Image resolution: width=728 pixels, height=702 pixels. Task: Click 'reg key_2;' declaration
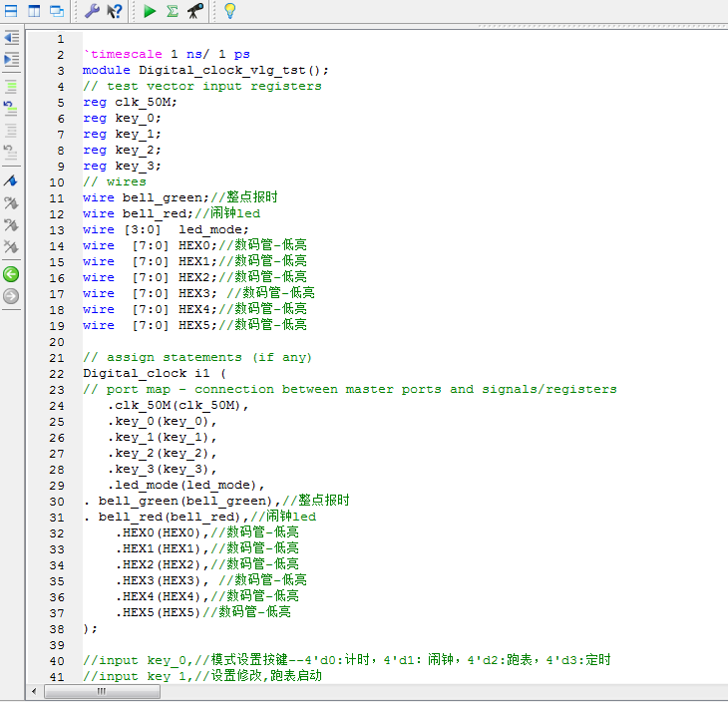[122, 150]
